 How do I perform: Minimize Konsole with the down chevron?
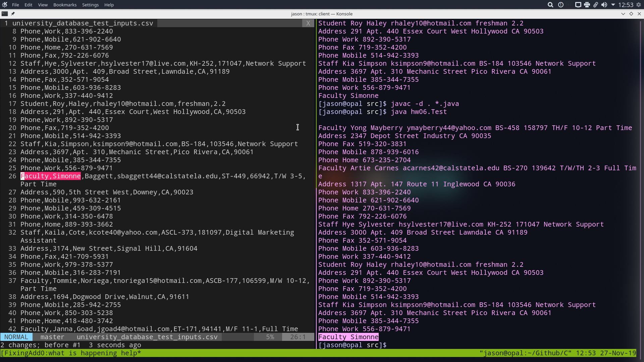[x=623, y=14]
